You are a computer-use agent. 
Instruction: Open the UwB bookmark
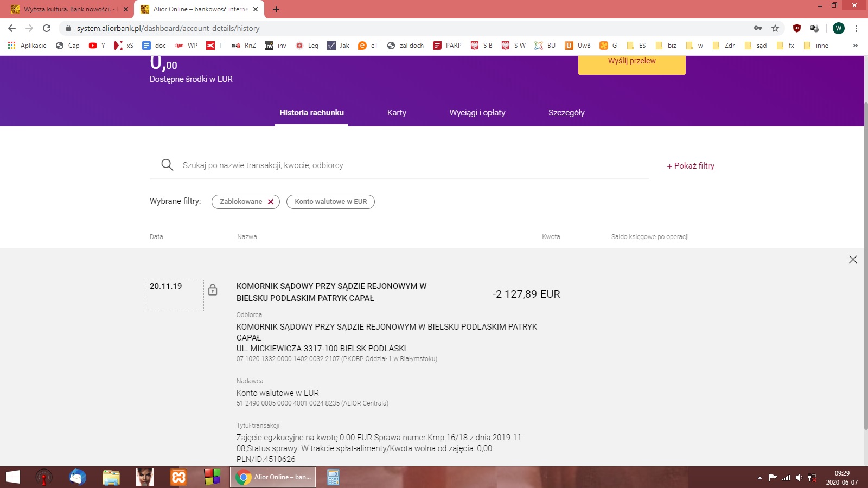click(x=578, y=46)
